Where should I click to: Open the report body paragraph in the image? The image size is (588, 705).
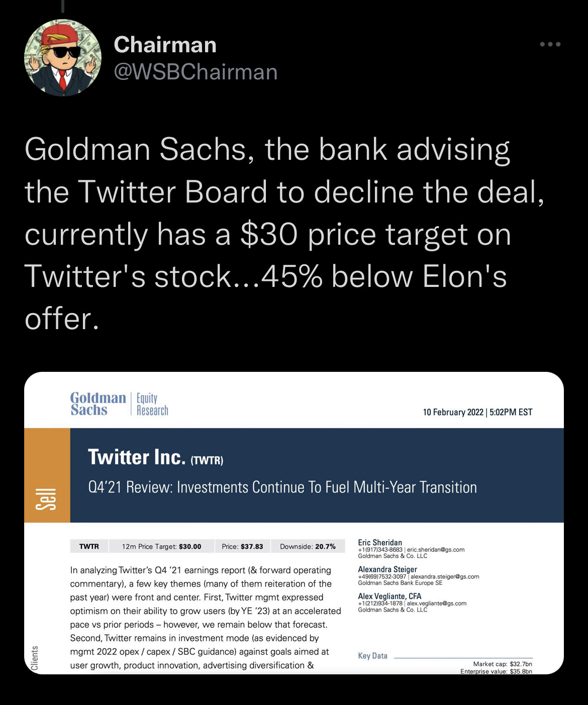point(206,618)
